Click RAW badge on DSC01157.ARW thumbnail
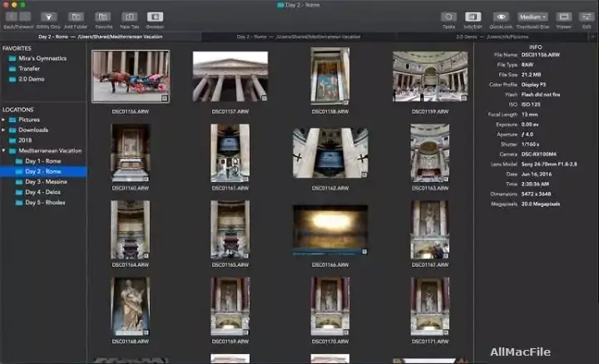Screen dimensions: 599x364 click(264, 98)
